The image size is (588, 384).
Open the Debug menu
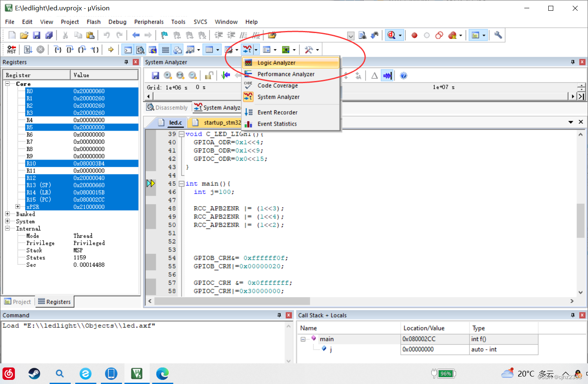pyautogui.click(x=117, y=22)
